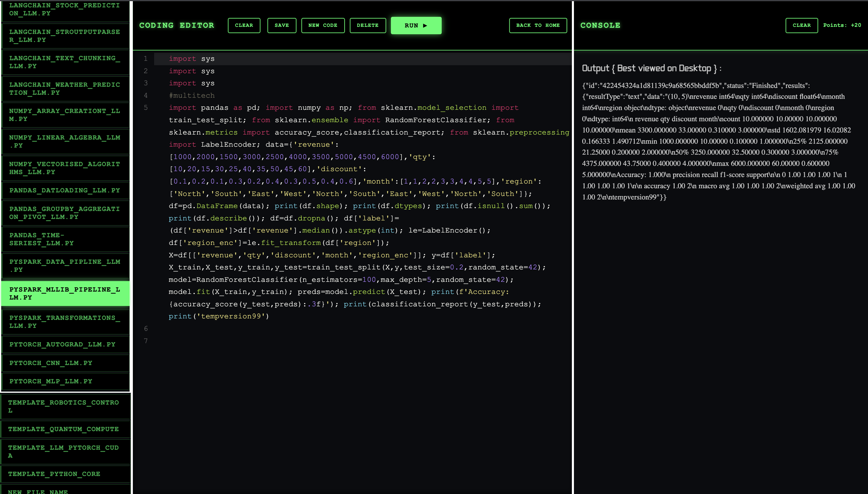Open LANGCHAIN_STROUTPUTPARSER_LLM.PY file
The height and width of the screenshot is (494, 868).
coord(66,36)
